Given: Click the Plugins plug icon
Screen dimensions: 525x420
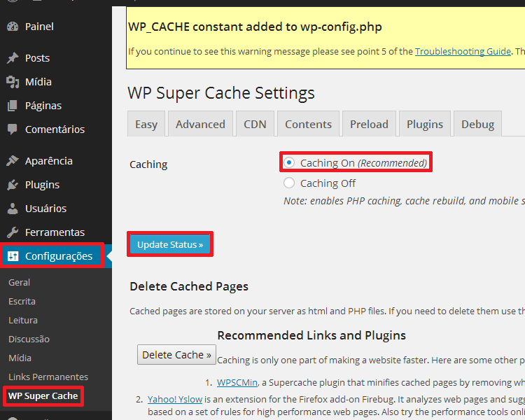Looking at the screenshot, I should (x=13, y=185).
